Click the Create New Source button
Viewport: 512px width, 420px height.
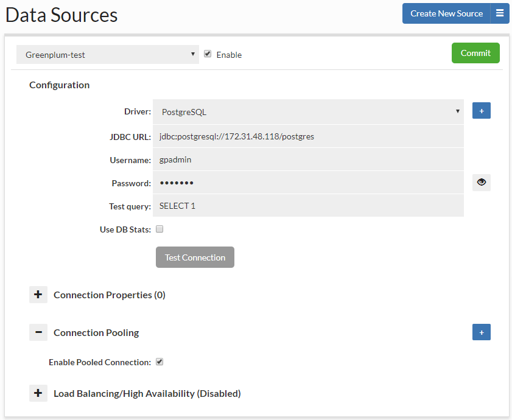pyautogui.click(x=446, y=13)
